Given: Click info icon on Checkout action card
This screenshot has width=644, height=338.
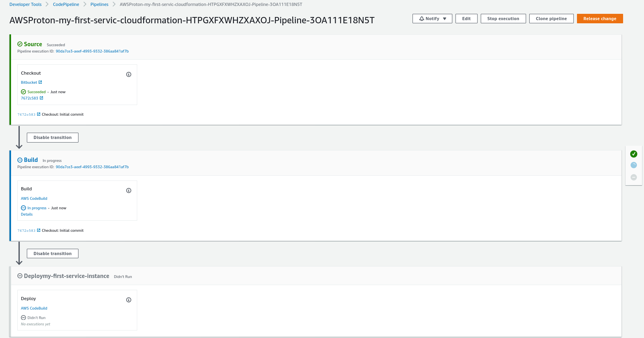Looking at the screenshot, I should [129, 74].
